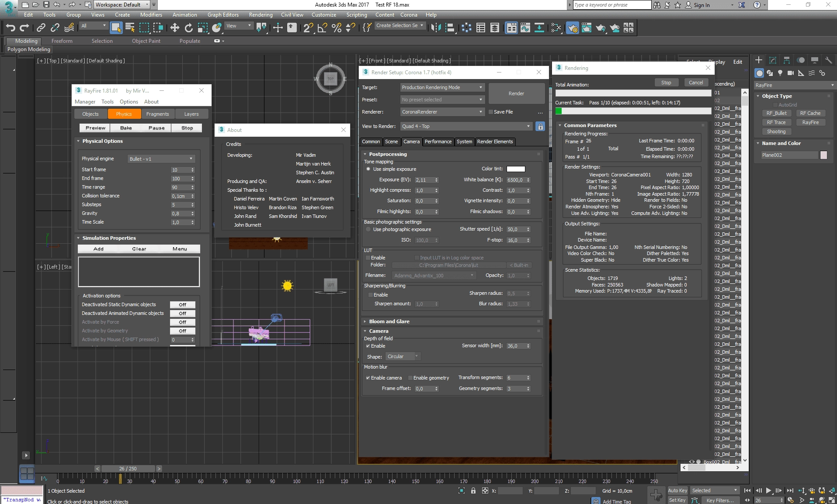Toggle Enable camera motion blur checkbox
Image resolution: width=837 pixels, height=504 pixels.
coord(368,378)
